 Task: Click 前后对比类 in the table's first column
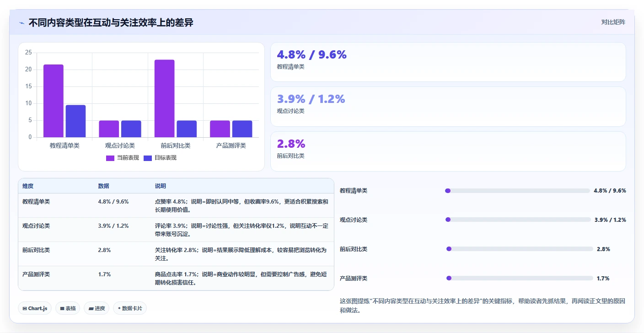[x=36, y=250]
